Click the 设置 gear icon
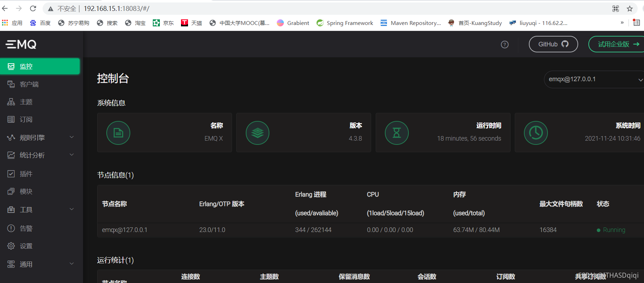 pos(11,246)
